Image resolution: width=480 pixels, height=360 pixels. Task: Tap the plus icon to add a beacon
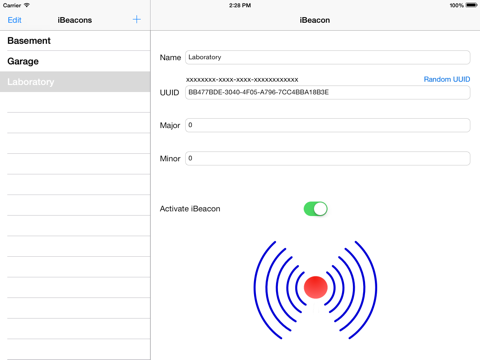click(136, 19)
